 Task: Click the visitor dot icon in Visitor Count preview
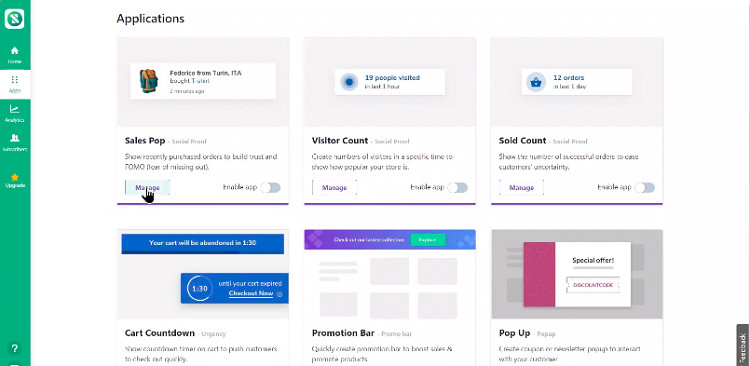pos(349,82)
